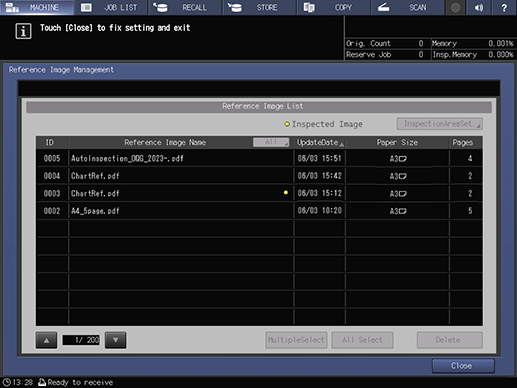This screenshot has height=388, width=517.
Task: Click the Paper Size column header
Action: coord(397,143)
